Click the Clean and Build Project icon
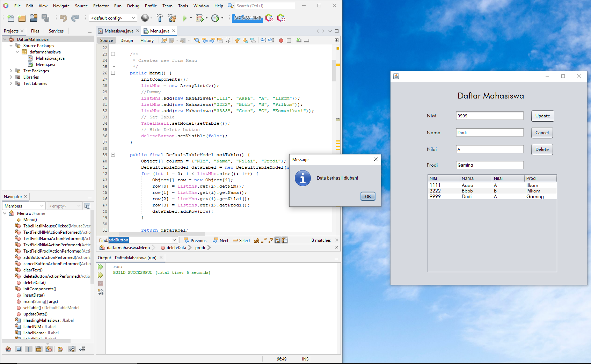This screenshot has height=364, width=591. pyautogui.click(x=172, y=18)
